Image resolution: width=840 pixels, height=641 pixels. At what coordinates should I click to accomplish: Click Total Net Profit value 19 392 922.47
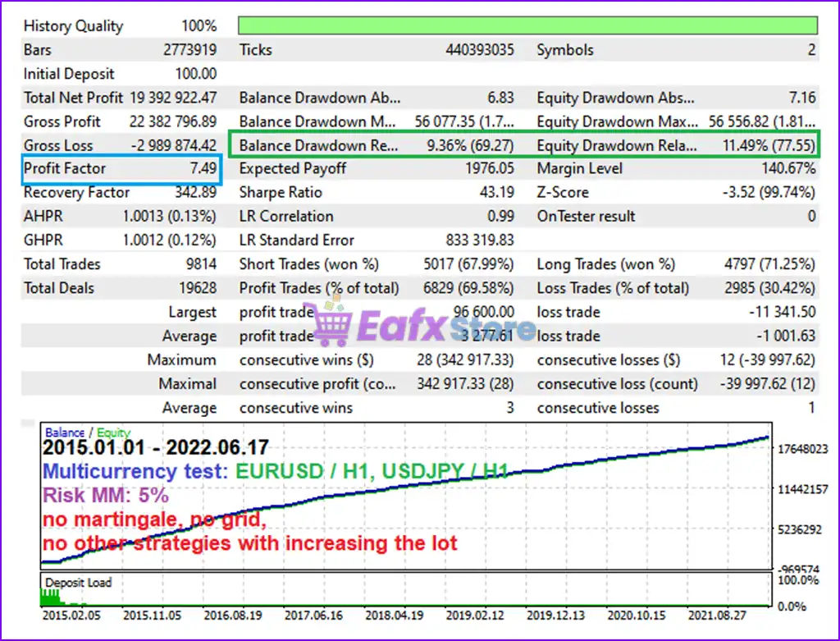pos(173,98)
